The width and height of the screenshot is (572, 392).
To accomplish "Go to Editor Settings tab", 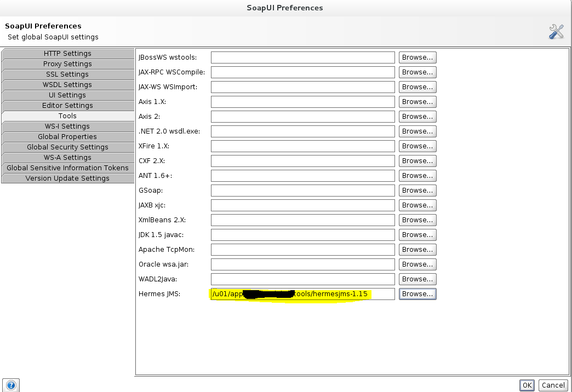I will click(67, 105).
